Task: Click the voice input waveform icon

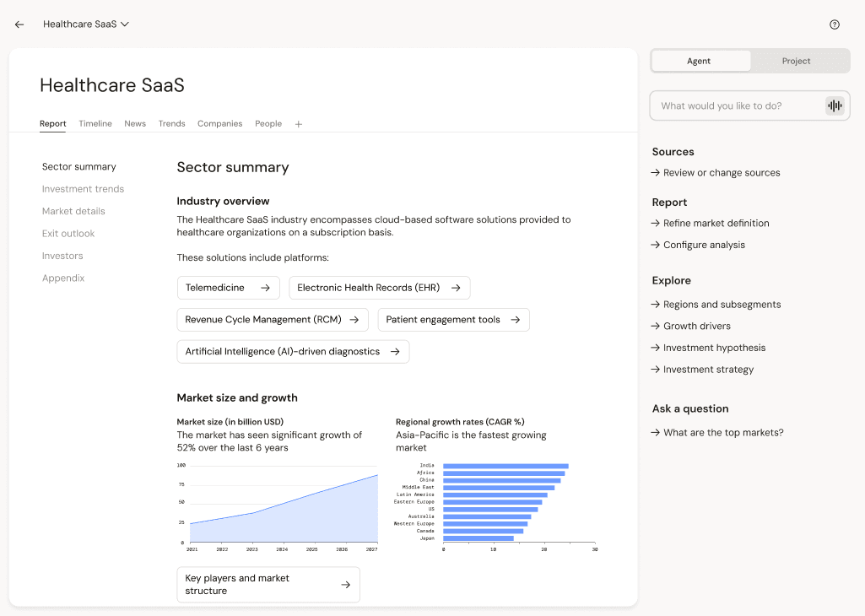Action: [x=835, y=105]
